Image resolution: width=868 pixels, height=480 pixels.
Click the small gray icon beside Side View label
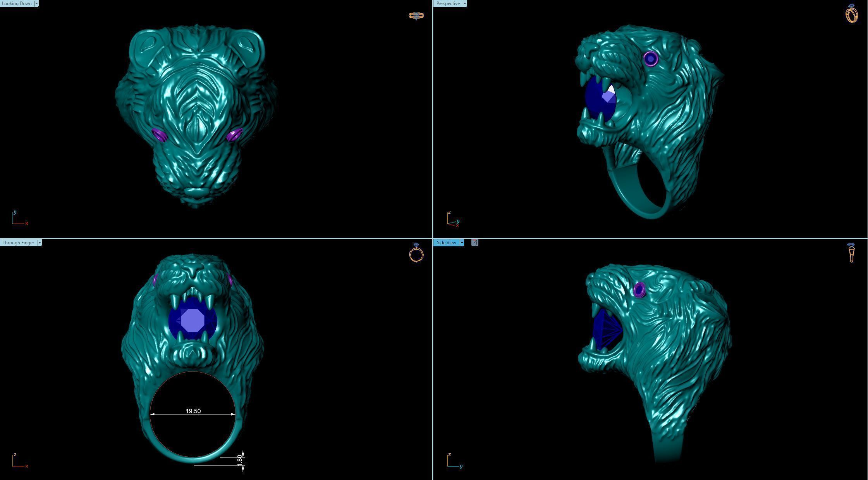(x=475, y=243)
